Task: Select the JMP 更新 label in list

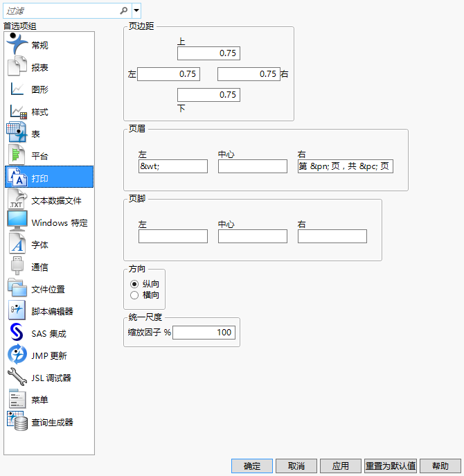Action: pyautogui.click(x=49, y=355)
